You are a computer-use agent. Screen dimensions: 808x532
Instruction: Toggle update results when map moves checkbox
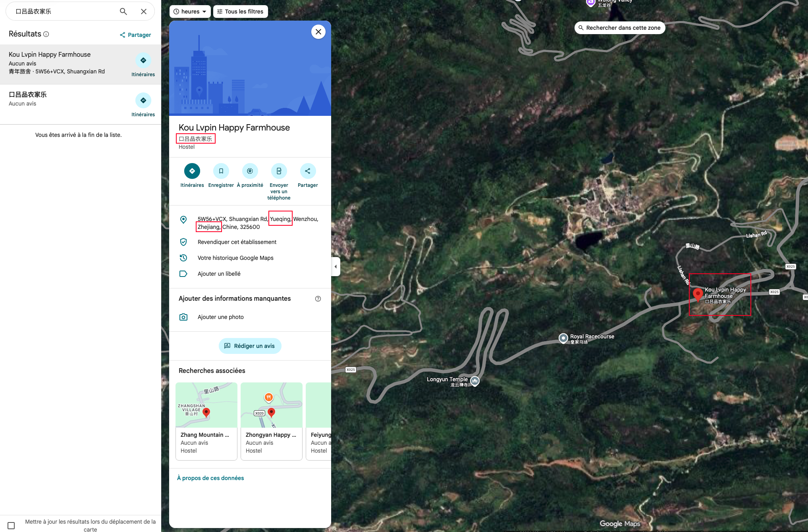tap(12, 526)
